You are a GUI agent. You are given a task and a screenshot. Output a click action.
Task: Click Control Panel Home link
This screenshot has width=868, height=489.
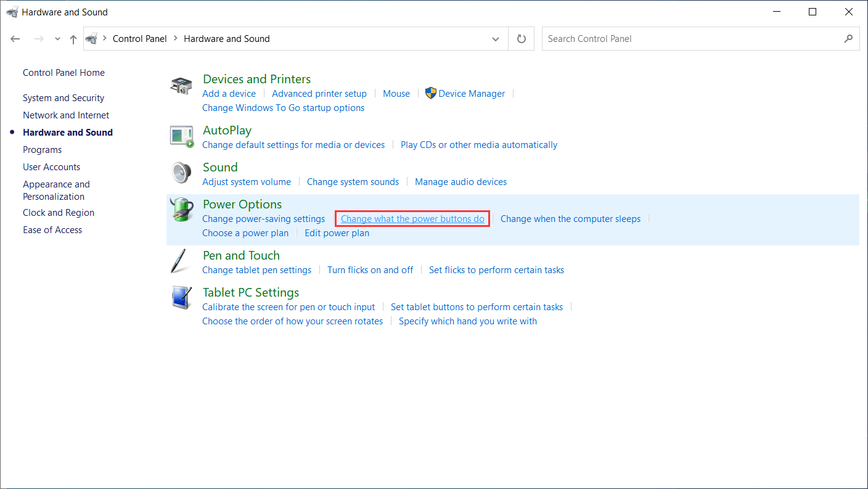[63, 73]
